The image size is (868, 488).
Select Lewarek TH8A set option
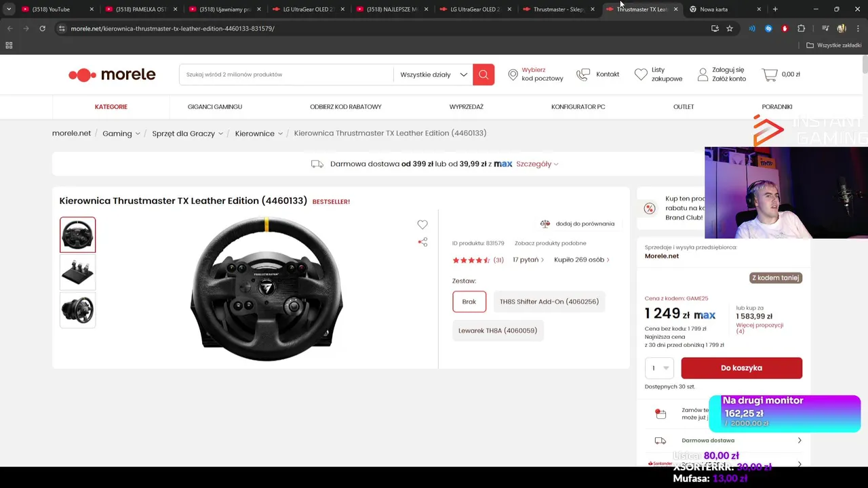(x=498, y=331)
